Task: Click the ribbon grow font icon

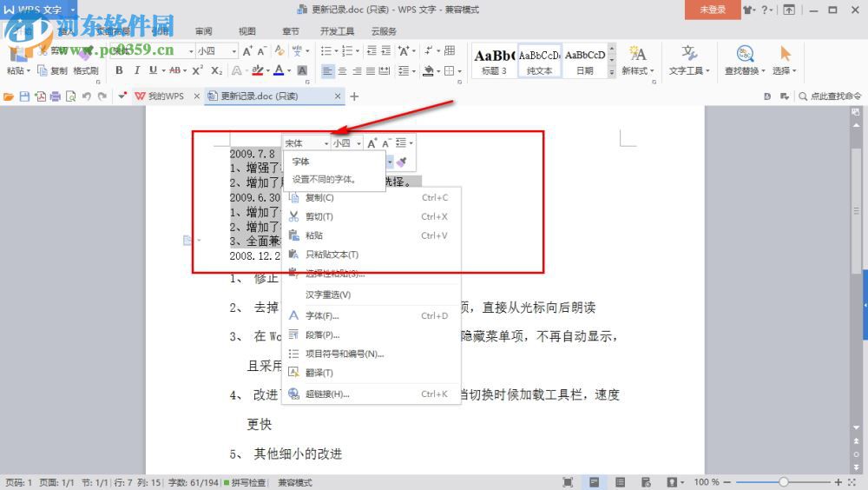Action: (x=247, y=51)
